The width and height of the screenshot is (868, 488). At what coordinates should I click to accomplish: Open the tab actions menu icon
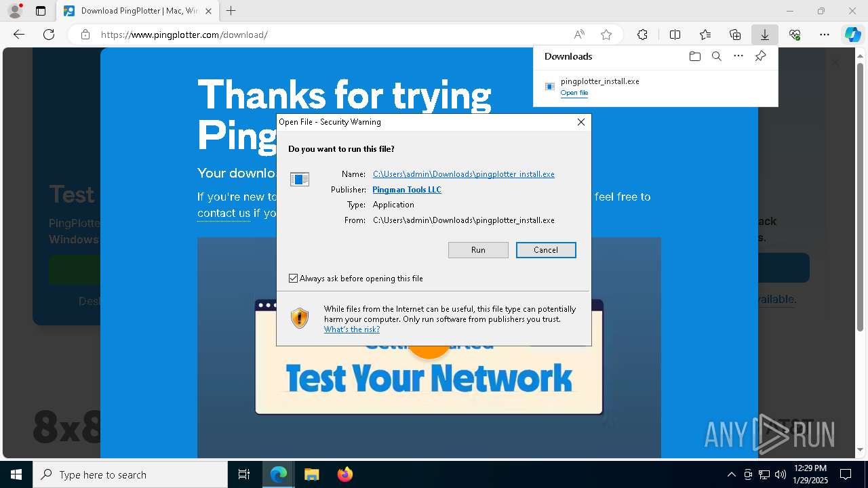pyautogui.click(x=41, y=11)
